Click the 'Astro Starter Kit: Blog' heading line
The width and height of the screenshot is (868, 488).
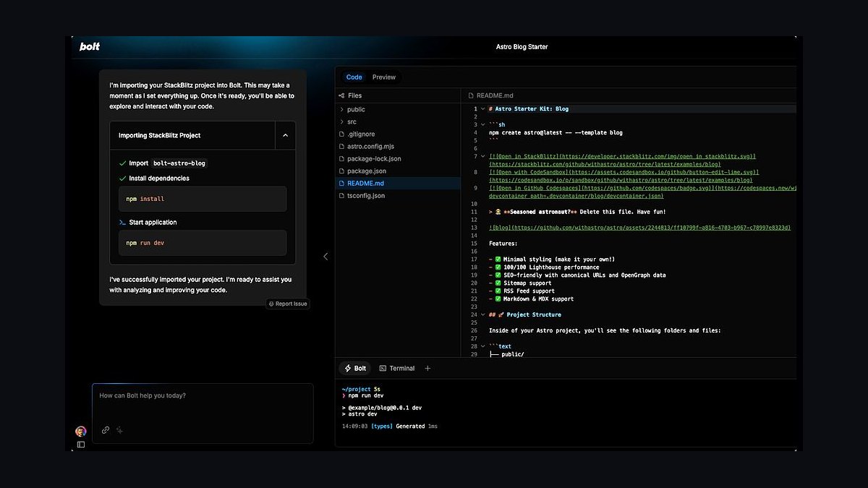529,109
